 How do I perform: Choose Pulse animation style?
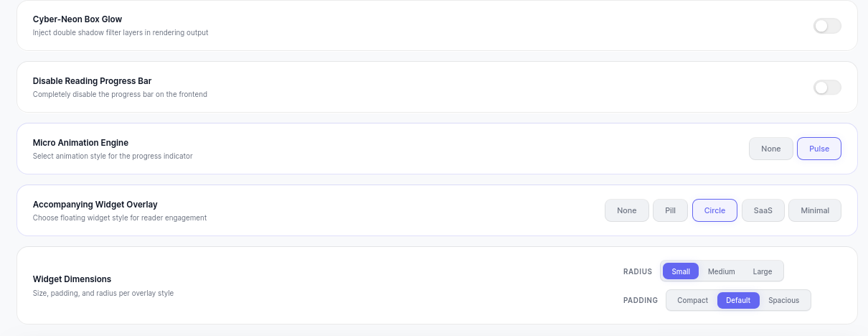819,149
